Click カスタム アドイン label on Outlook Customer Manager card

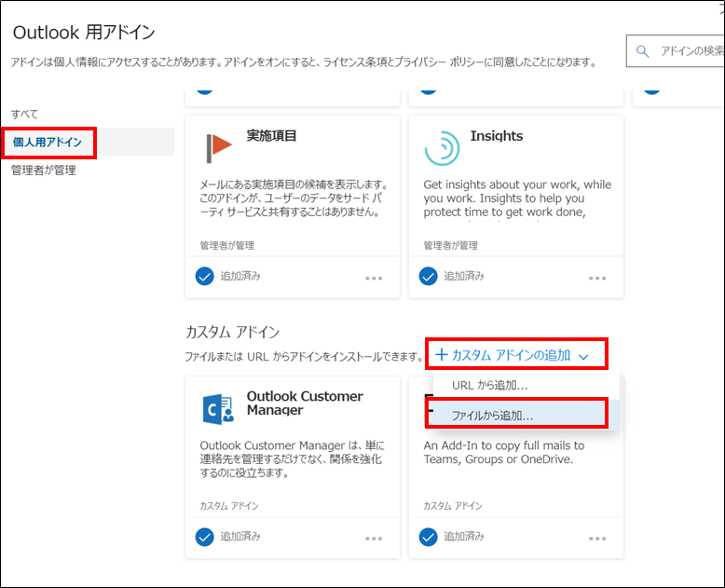pos(229,506)
